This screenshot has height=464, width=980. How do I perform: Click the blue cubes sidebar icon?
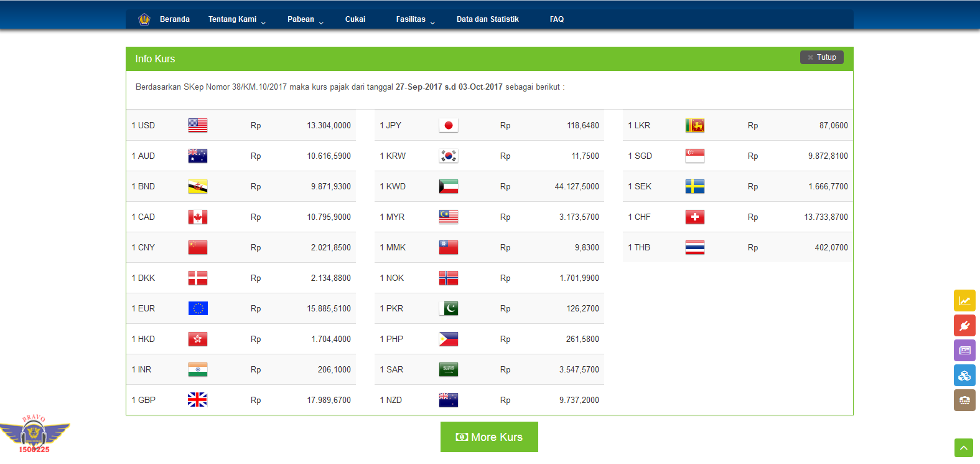pos(964,375)
